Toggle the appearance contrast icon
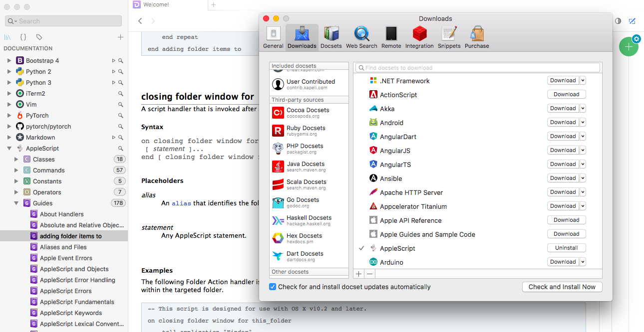Viewport: 644px width, 332px height. 618,21
